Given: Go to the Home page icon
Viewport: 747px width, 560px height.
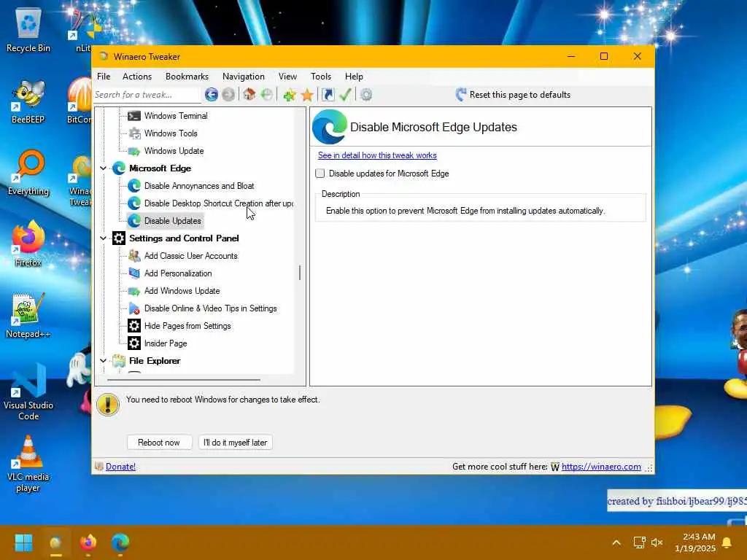Looking at the screenshot, I should tap(249, 94).
